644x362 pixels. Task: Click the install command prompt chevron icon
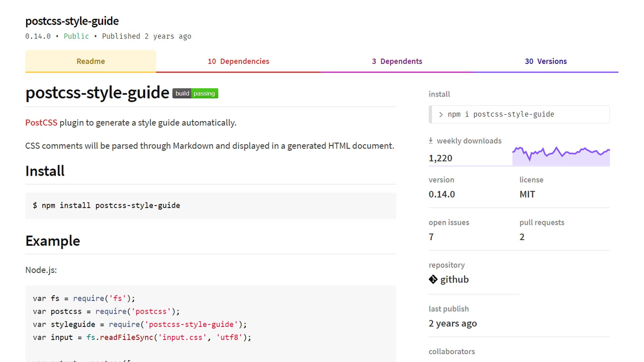tap(441, 115)
